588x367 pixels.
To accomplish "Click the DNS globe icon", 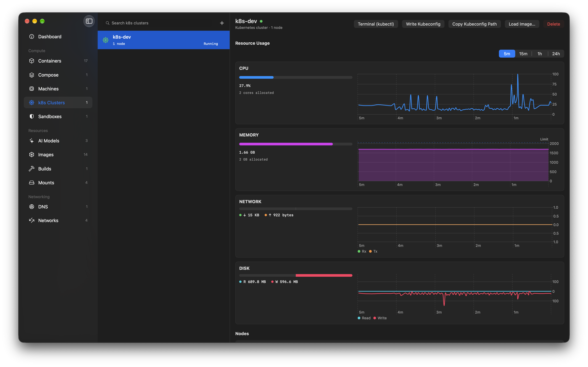I will (x=32, y=207).
